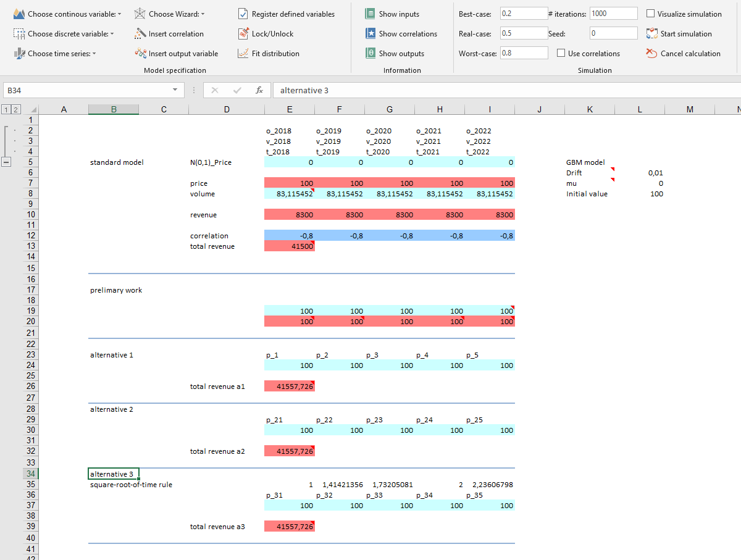Viewport: 741px width, 560px height.
Task: Click Show outputs icon
Action: pos(370,54)
